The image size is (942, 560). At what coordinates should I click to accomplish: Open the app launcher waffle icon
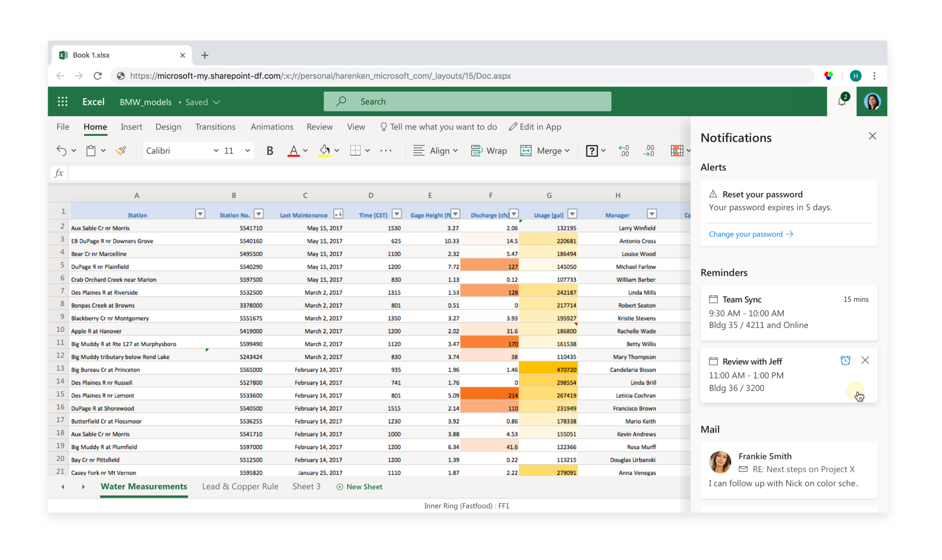tap(63, 101)
